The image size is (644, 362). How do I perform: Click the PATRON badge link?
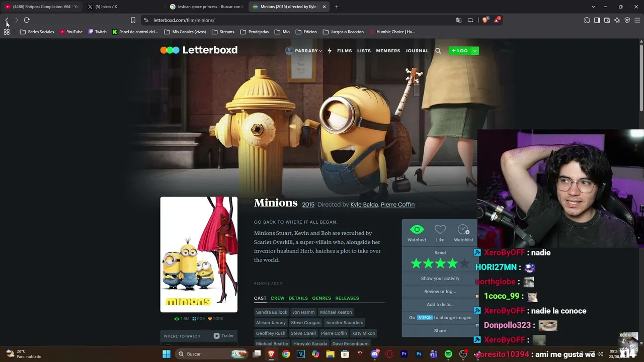425,318
